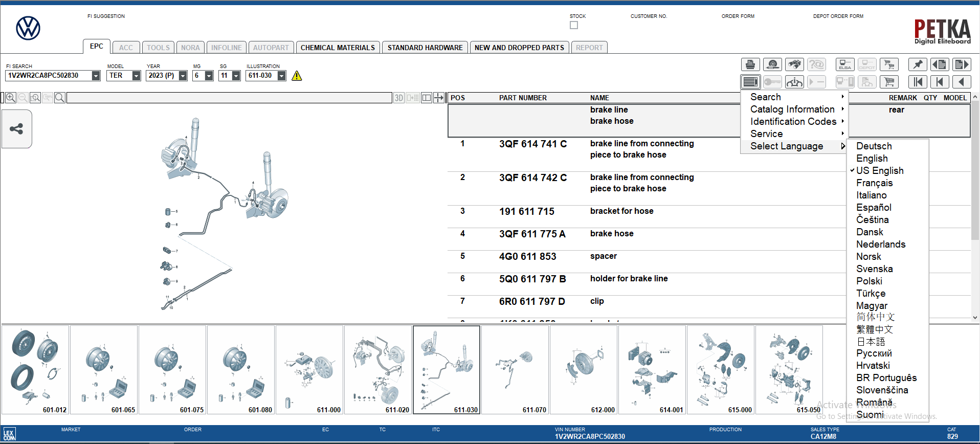Select part 3QF 611 775 A
The width and height of the screenshot is (980, 444).
click(x=532, y=234)
